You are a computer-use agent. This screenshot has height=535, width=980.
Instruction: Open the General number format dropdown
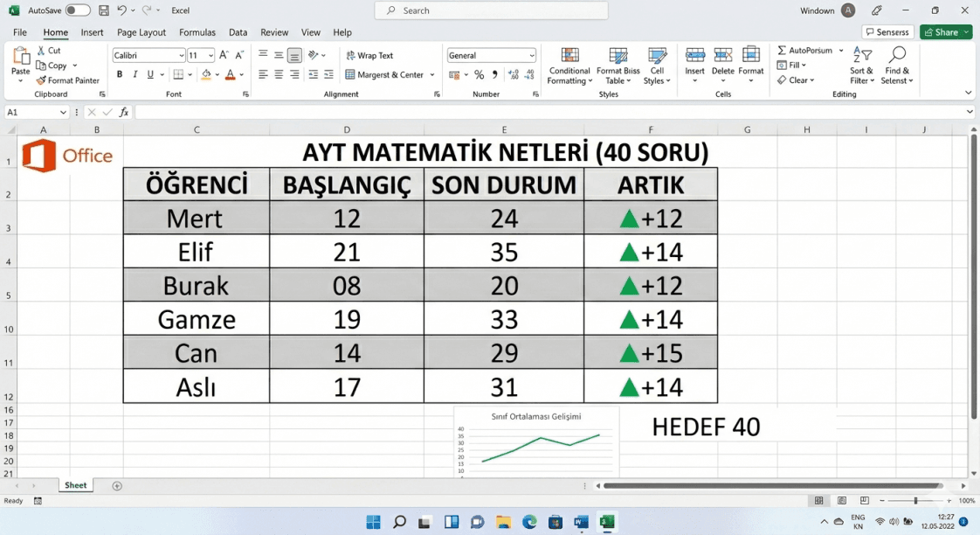click(x=532, y=56)
